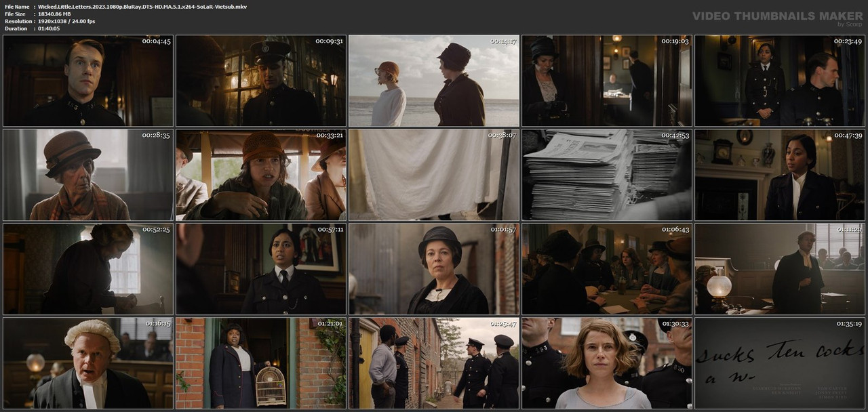Click the "Duration" label
Image resolution: width=868 pixels, height=412 pixels.
pyautogui.click(x=16, y=28)
